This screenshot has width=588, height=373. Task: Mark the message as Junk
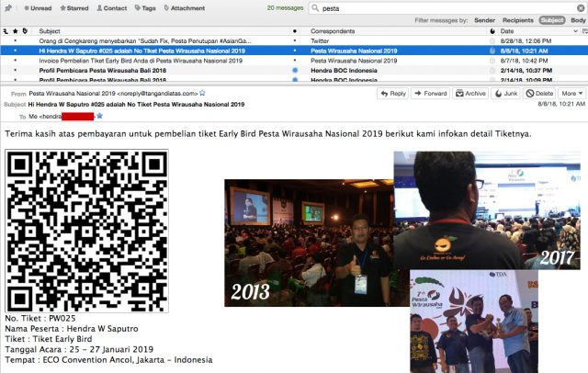click(x=507, y=94)
